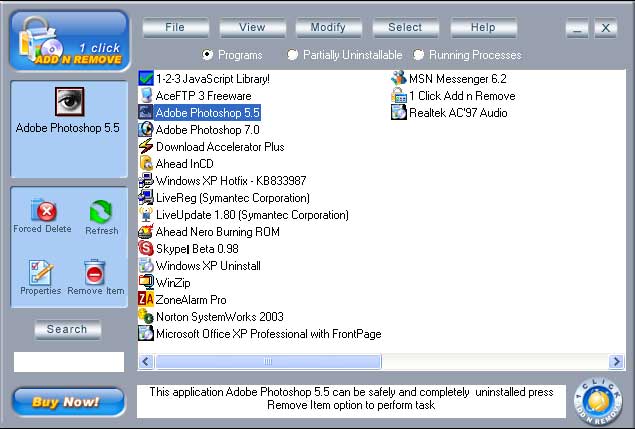The width and height of the screenshot is (635, 429).
Task: Select MSN Messenger 6.2 text entry
Action: point(458,79)
